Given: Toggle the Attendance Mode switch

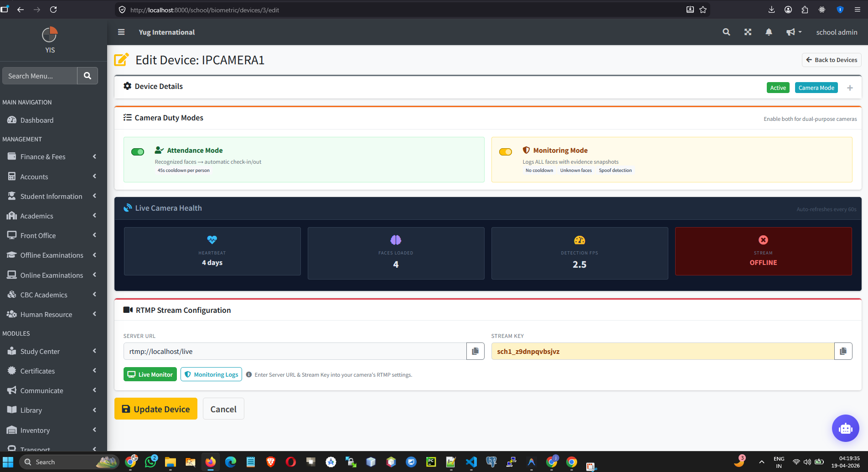Looking at the screenshot, I should click(138, 152).
